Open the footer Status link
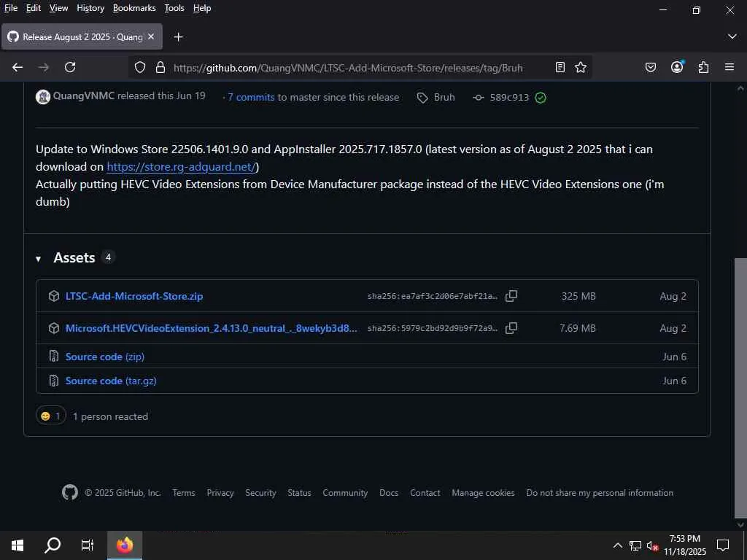 (x=299, y=493)
